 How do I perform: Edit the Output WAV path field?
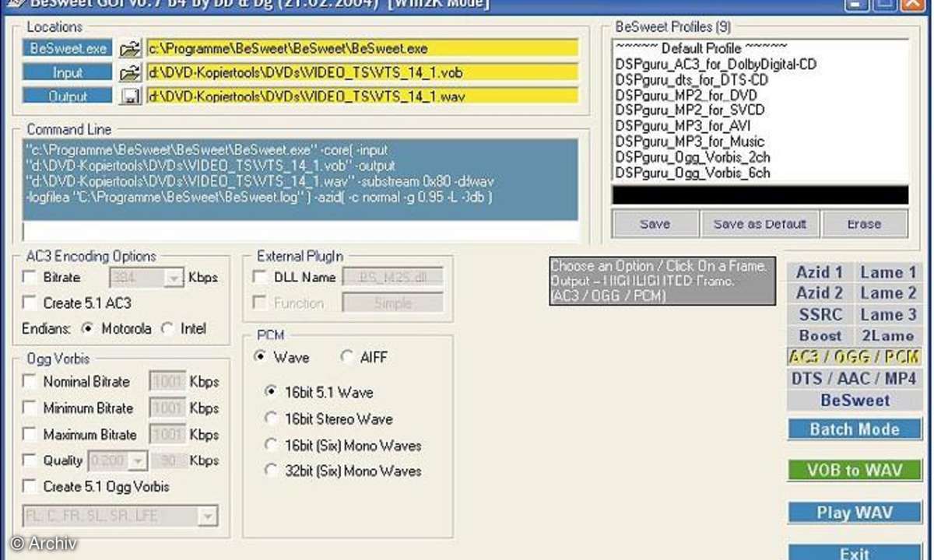pyautogui.click(x=363, y=96)
